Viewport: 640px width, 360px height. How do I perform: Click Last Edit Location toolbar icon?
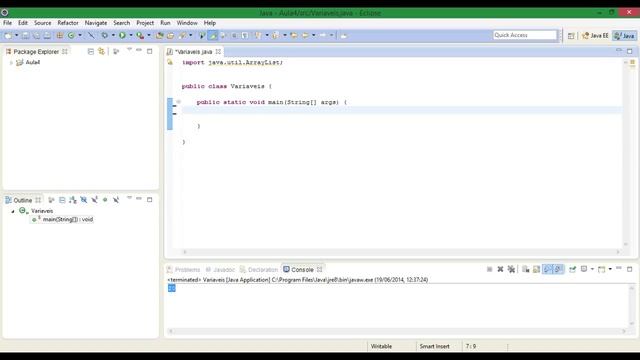tap(294, 36)
